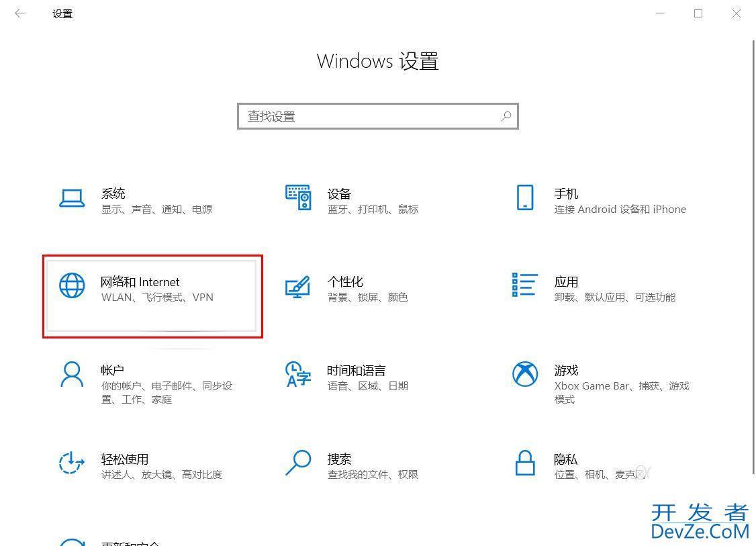Click the Xbox gaming icon

click(x=525, y=374)
